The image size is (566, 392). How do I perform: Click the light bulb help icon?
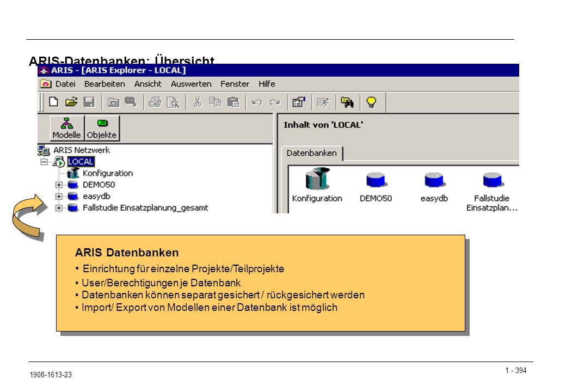click(x=371, y=102)
